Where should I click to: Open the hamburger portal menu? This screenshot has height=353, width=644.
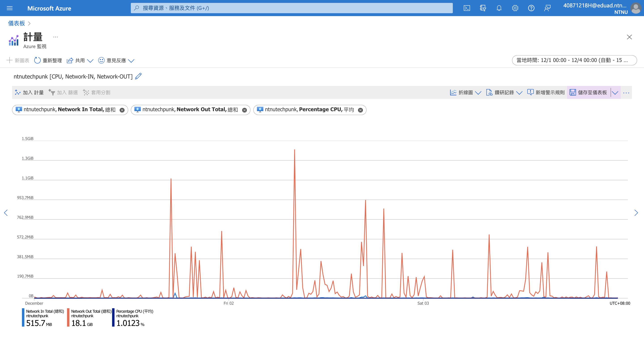pyautogui.click(x=9, y=8)
